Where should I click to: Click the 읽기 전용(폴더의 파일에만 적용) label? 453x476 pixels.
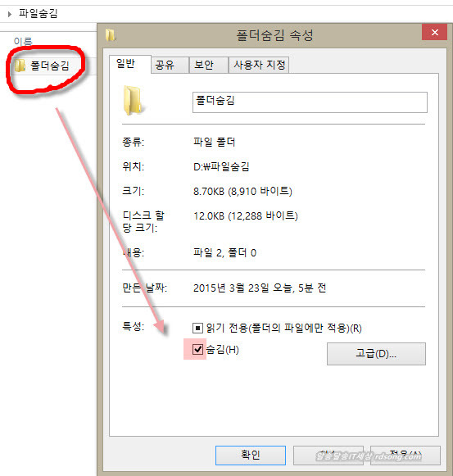pos(284,329)
